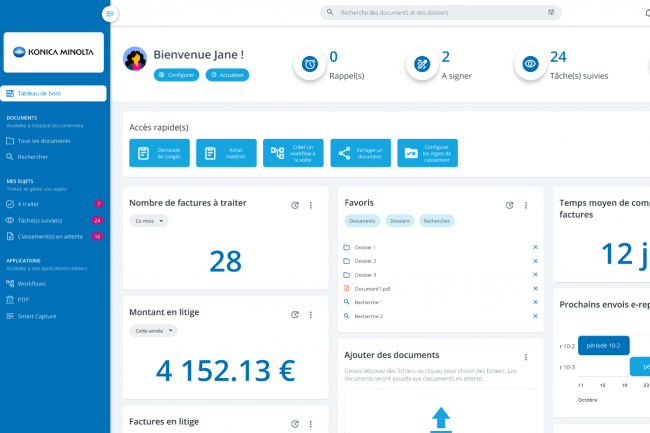Click the upload arrow icon
The width and height of the screenshot is (650, 433).
point(441,419)
